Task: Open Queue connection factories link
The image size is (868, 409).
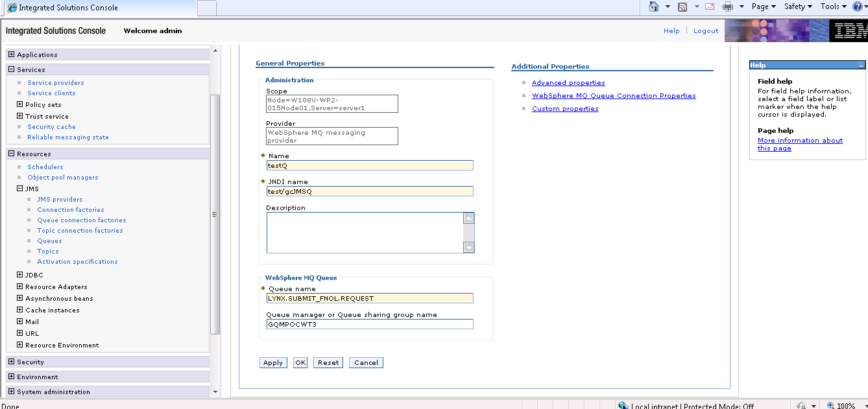Action: [82, 220]
